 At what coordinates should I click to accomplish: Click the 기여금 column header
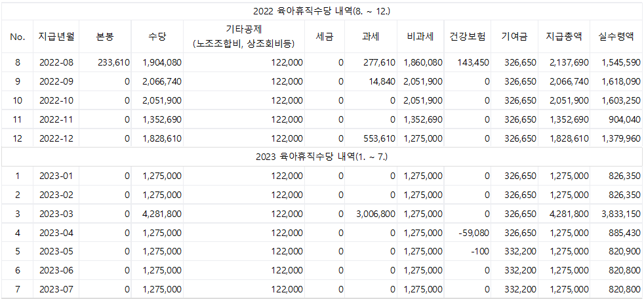point(515,37)
